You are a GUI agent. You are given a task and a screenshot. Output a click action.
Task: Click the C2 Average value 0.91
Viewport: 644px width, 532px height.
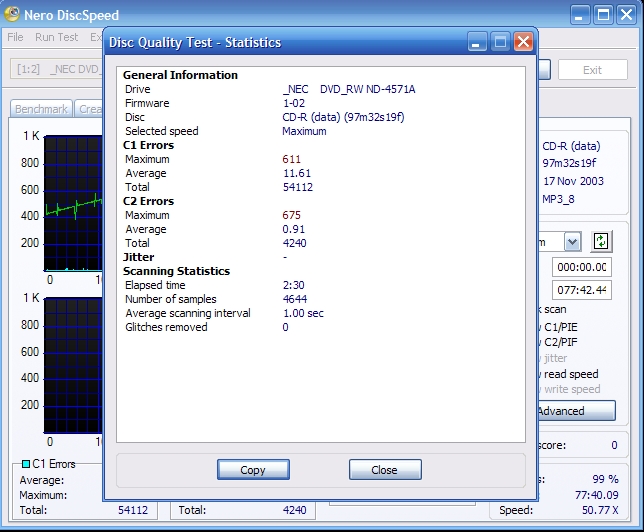point(294,229)
